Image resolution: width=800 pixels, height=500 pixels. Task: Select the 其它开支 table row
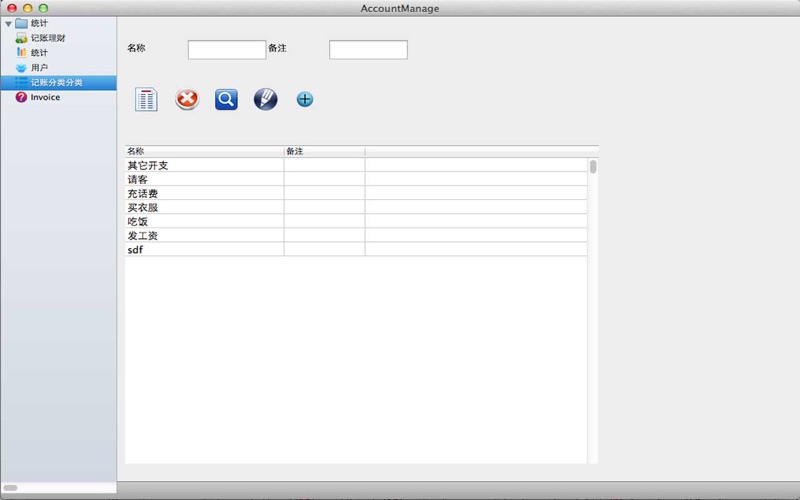click(x=356, y=165)
